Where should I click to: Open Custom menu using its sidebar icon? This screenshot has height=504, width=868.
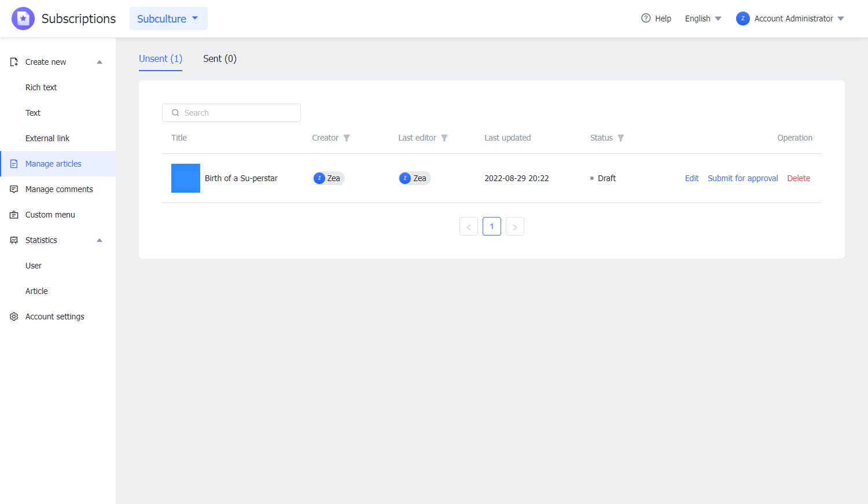click(x=13, y=215)
